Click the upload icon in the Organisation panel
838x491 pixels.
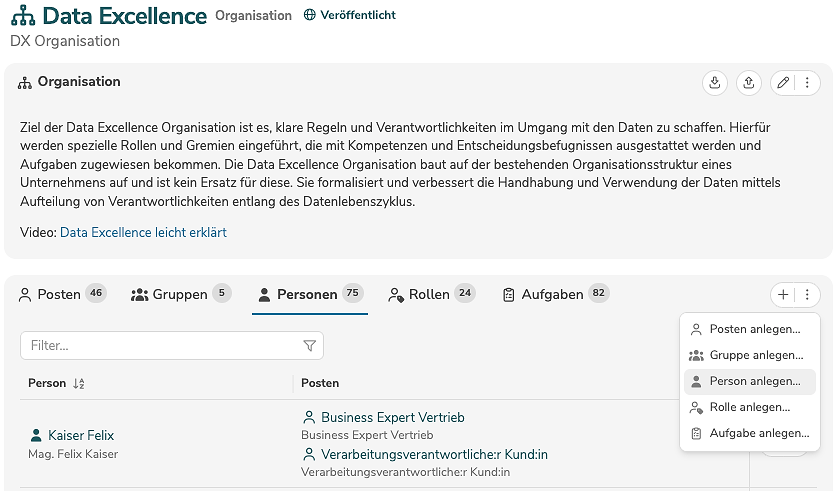point(749,83)
